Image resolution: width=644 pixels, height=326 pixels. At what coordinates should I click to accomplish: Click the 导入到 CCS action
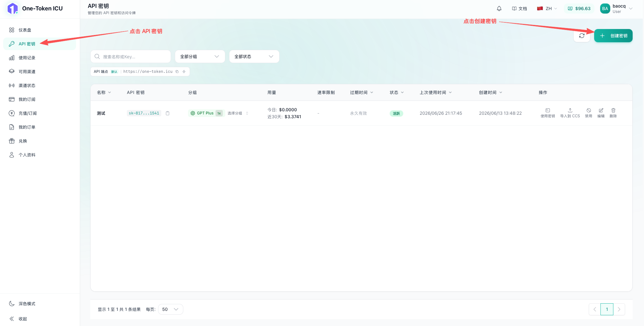pos(570,113)
